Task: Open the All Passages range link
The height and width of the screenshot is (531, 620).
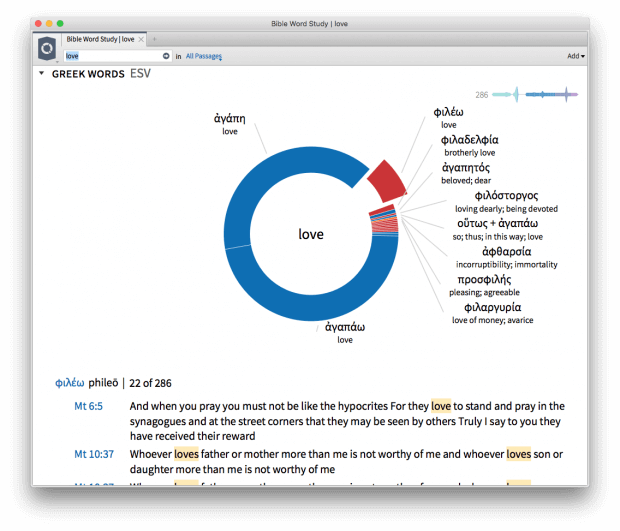Action: [x=203, y=56]
